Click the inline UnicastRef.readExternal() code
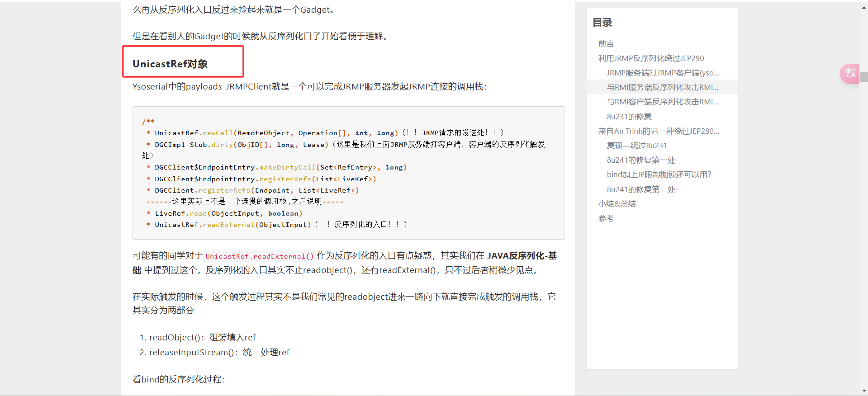The image size is (868, 396). click(260, 256)
